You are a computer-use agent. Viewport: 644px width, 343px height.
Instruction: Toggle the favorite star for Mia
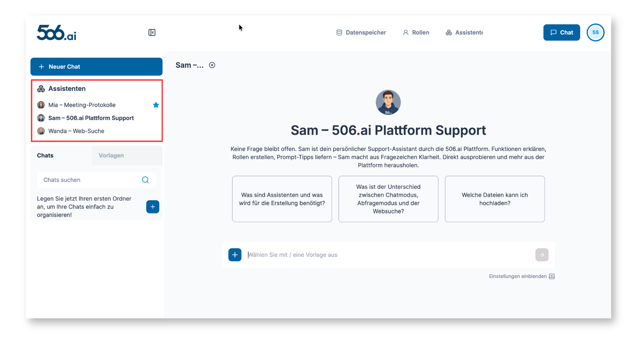click(x=156, y=105)
